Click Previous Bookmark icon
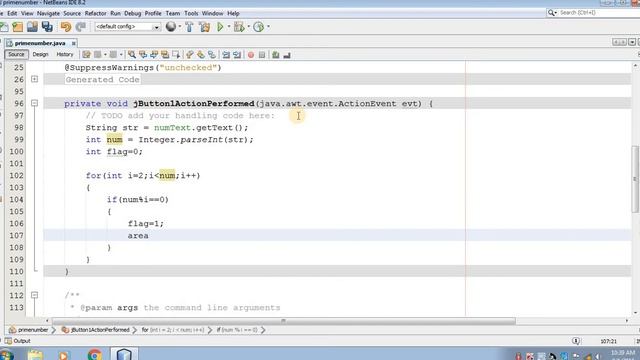Image resolution: width=640 pixels, height=360 pixels. tap(190, 55)
